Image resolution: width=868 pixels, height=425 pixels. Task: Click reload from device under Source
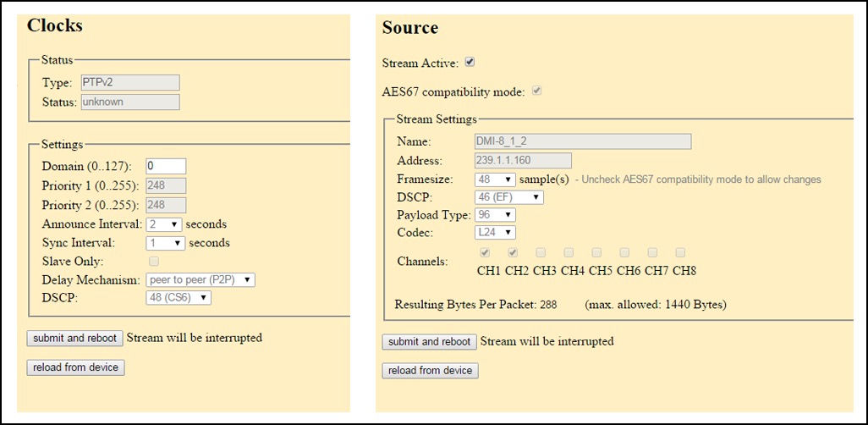(x=430, y=371)
